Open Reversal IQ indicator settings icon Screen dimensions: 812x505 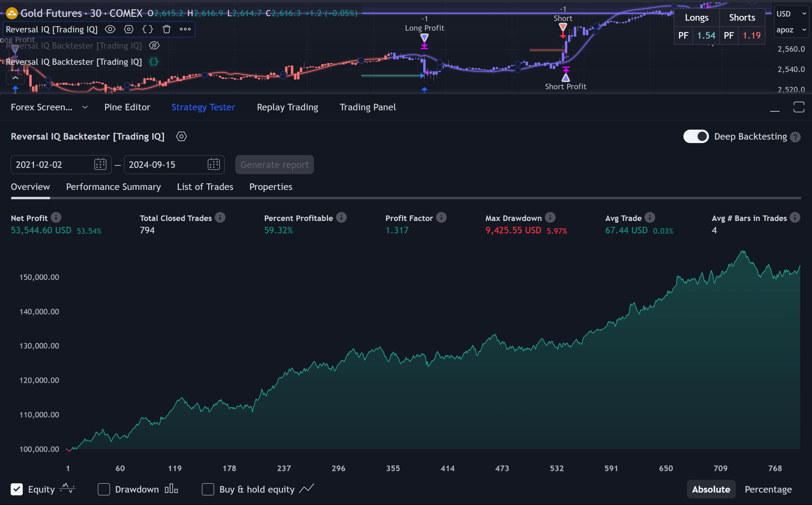pyautogui.click(x=129, y=29)
